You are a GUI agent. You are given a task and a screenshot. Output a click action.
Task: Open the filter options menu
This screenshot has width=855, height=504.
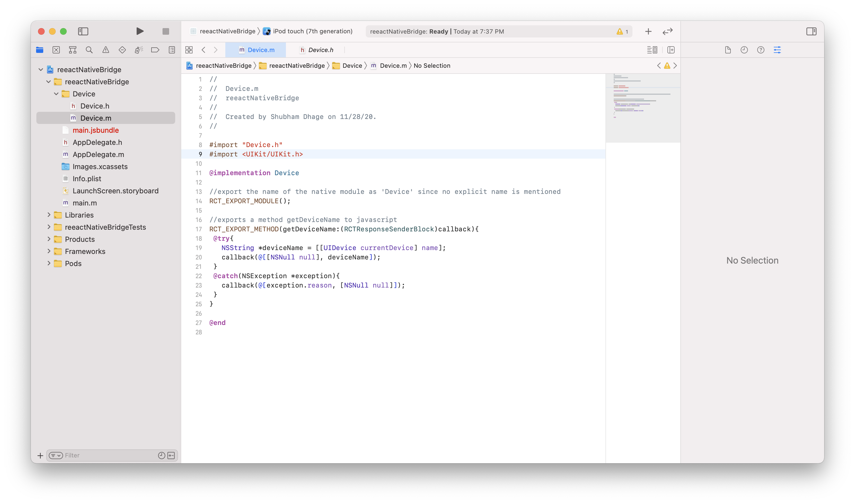(56, 456)
